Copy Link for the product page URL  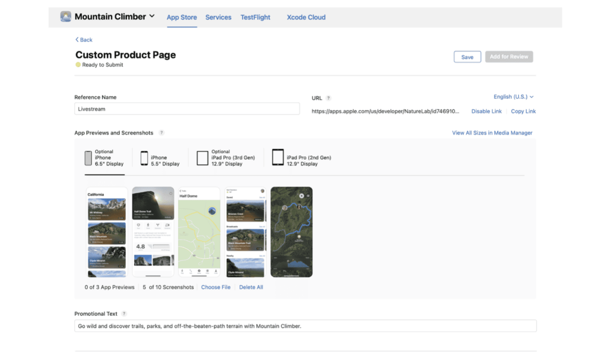click(523, 111)
